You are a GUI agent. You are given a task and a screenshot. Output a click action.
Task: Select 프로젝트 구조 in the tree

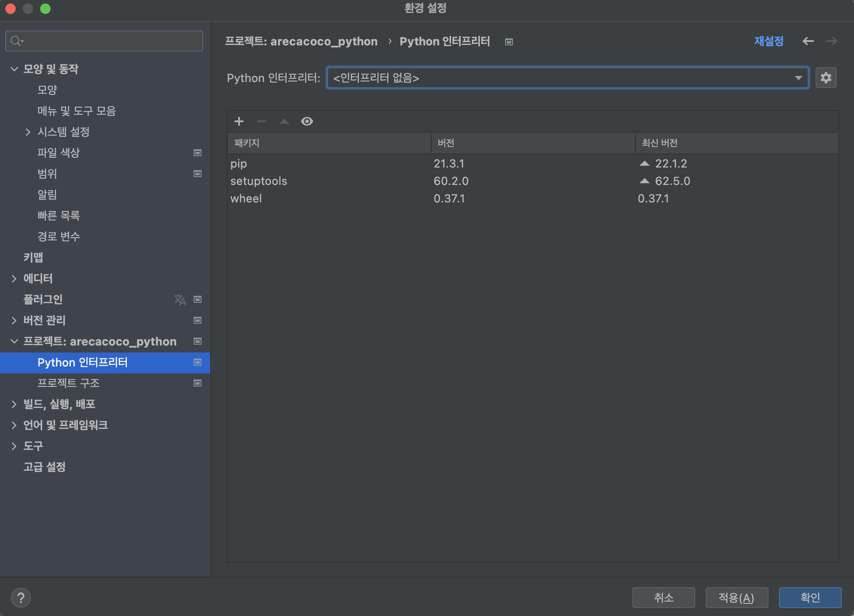pyautogui.click(x=68, y=383)
